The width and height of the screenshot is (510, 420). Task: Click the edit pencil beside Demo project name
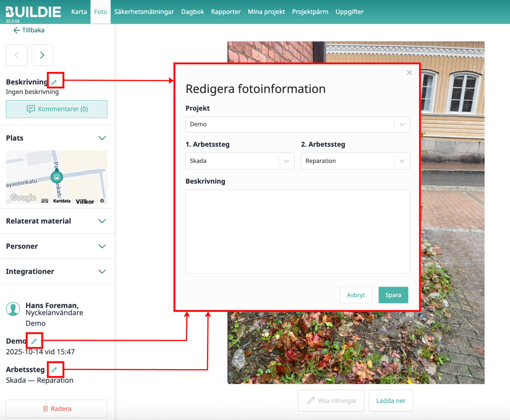[x=34, y=341]
